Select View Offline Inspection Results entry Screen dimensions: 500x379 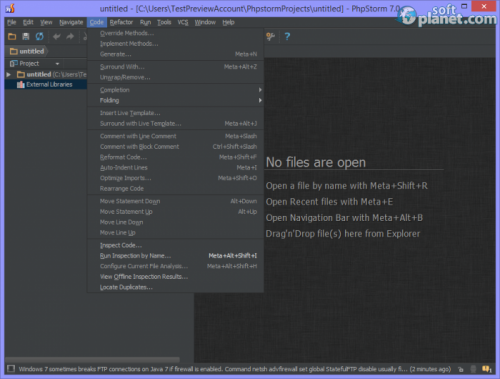(176, 277)
